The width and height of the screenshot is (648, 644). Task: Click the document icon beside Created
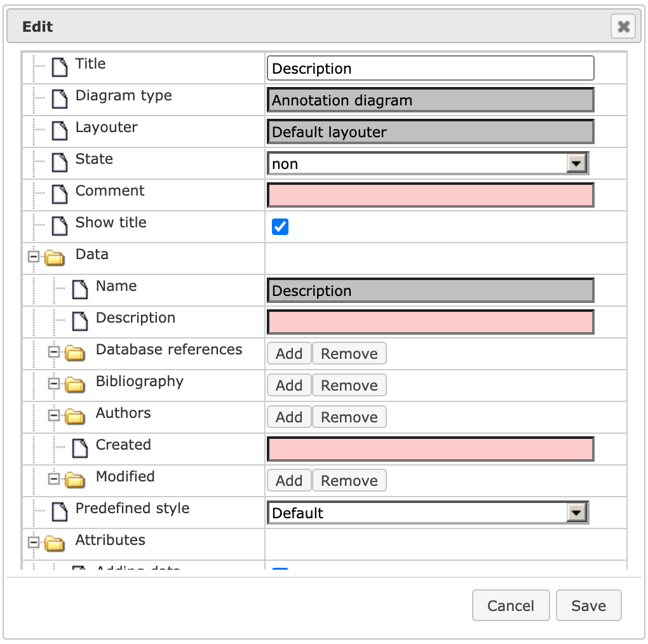pos(80,448)
